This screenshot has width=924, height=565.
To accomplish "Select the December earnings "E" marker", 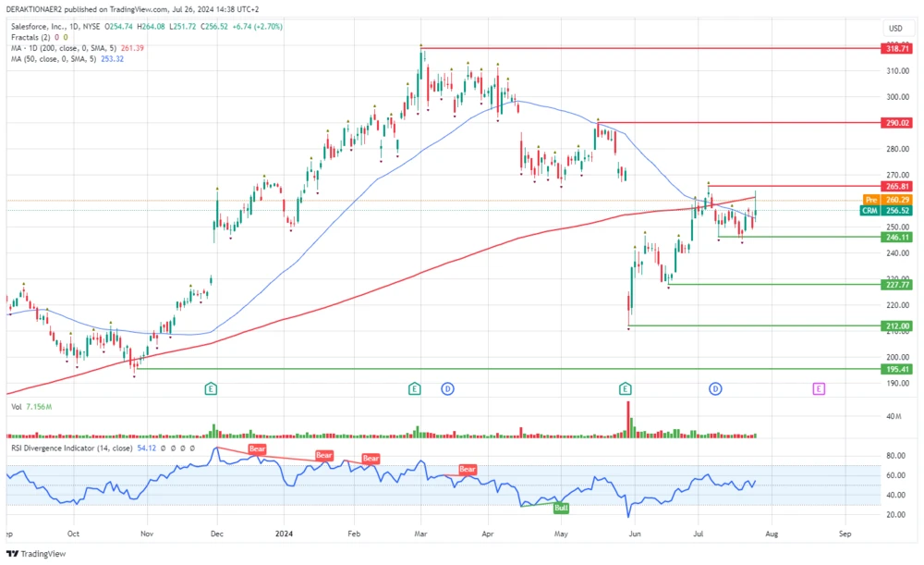I will [x=211, y=388].
